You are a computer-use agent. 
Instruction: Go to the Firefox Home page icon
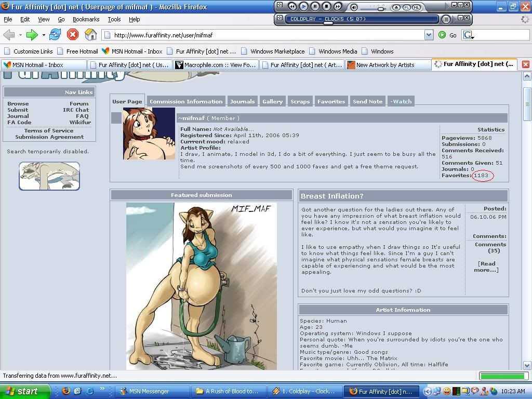tap(90, 35)
